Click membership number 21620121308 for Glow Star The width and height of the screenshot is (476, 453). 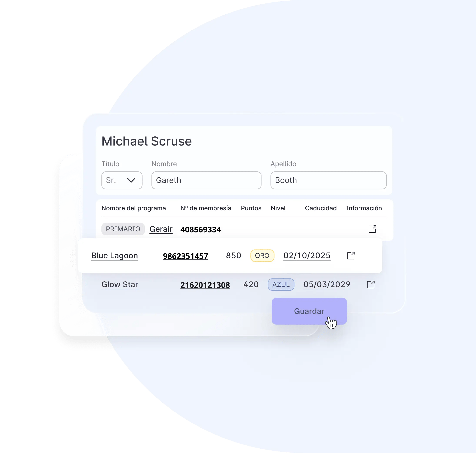204,284
